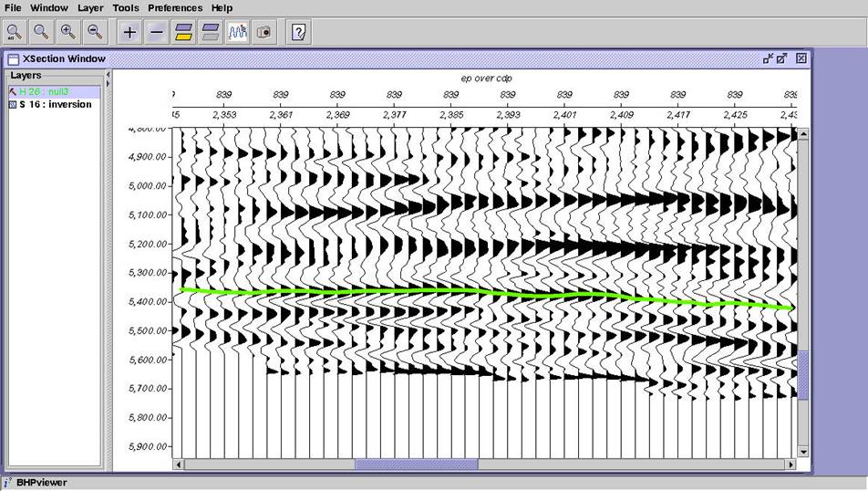
Task: Click the 5,000.00 time axis label
Action: coord(148,186)
